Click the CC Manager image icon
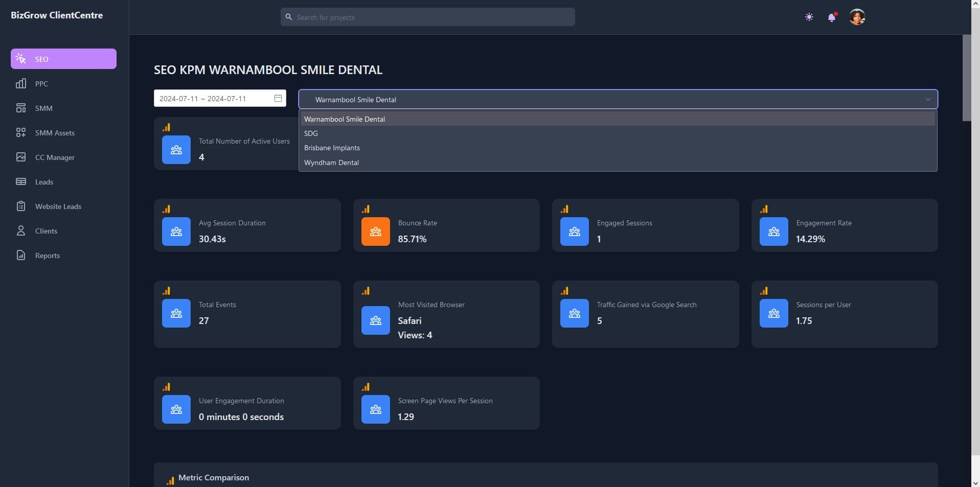This screenshot has height=487, width=980. point(21,157)
